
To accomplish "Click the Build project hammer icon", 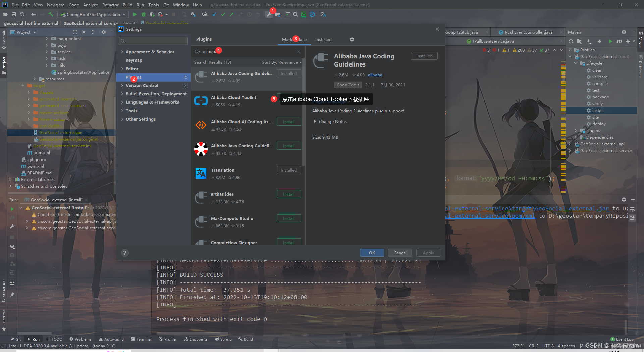I will [51, 14].
